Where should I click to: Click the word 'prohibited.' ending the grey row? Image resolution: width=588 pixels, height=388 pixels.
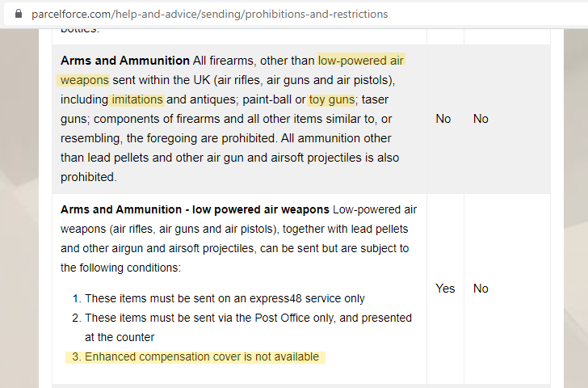[x=89, y=177]
